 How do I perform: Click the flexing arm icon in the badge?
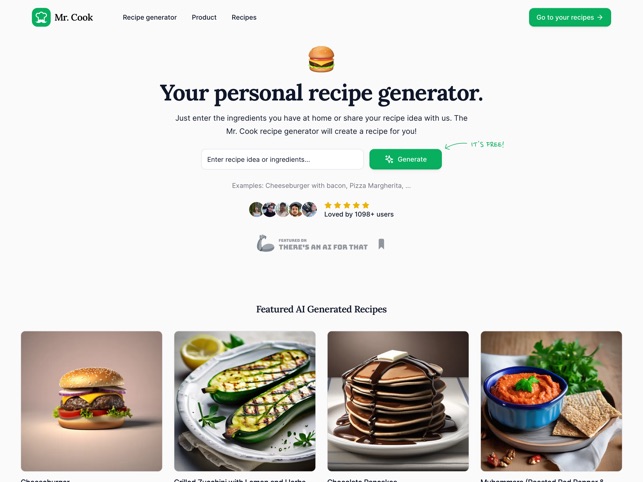[265, 243]
